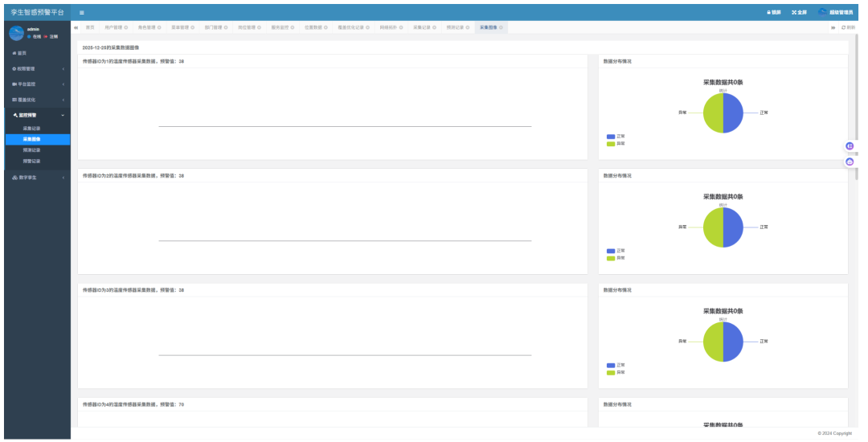Screen dimensions: 868x442
Task: Select highlighted 采集图像 sidebar item
Action: (x=38, y=139)
